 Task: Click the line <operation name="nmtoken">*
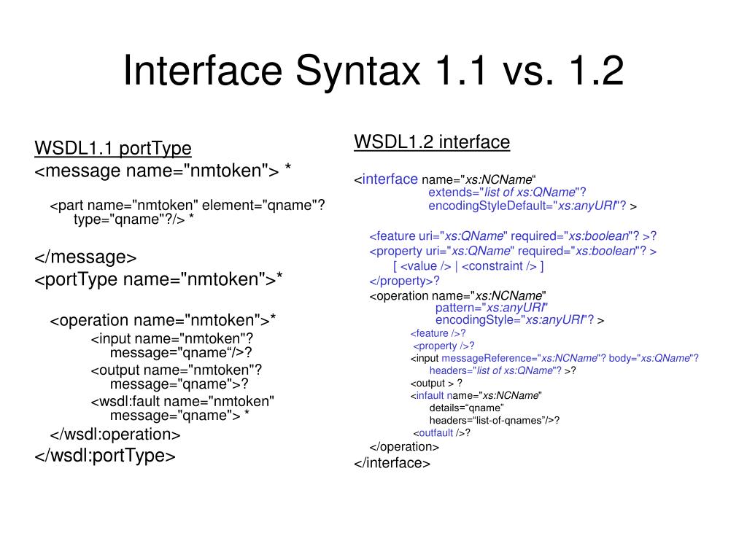(x=163, y=320)
